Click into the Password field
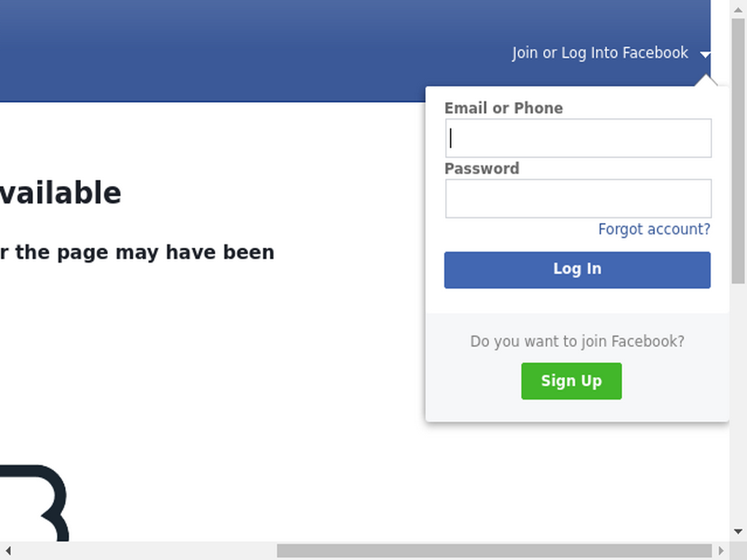Image resolution: width=747 pixels, height=560 pixels. (x=578, y=198)
